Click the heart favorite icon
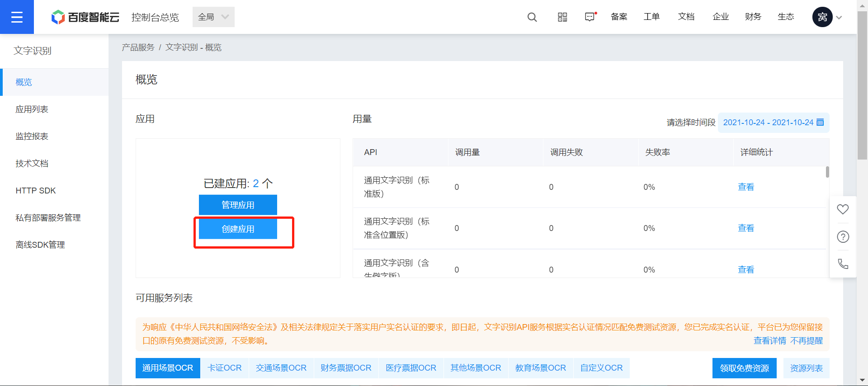 pyautogui.click(x=843, y=209)
